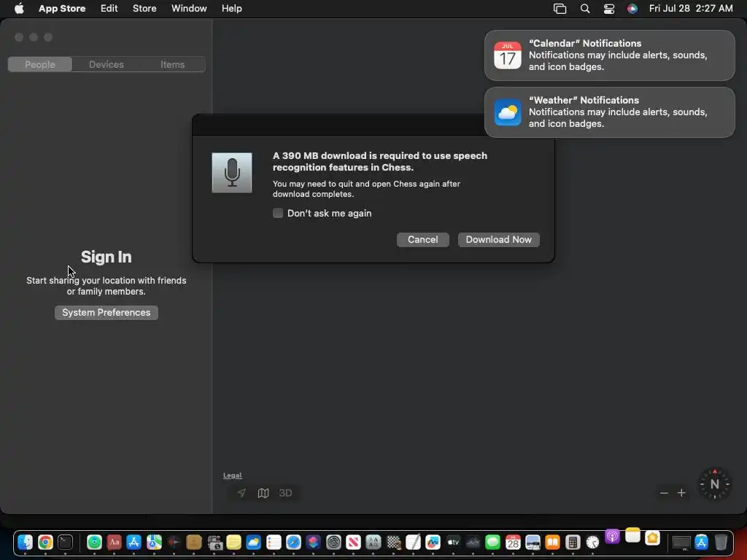747x560 pixels.
Task: Open Stickies from the Dock
Action: click(x=233, y=542)
